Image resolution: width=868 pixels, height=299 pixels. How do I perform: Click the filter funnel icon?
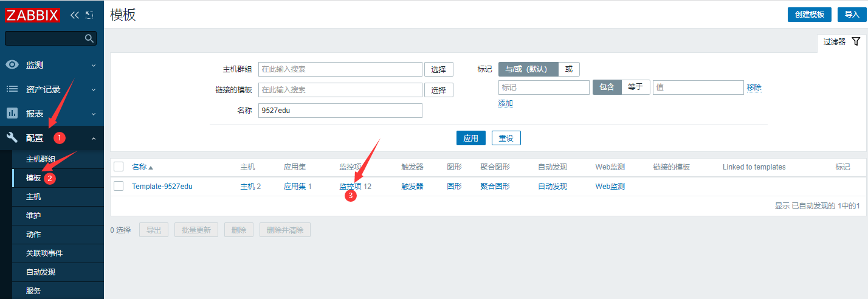pos(856,41)
